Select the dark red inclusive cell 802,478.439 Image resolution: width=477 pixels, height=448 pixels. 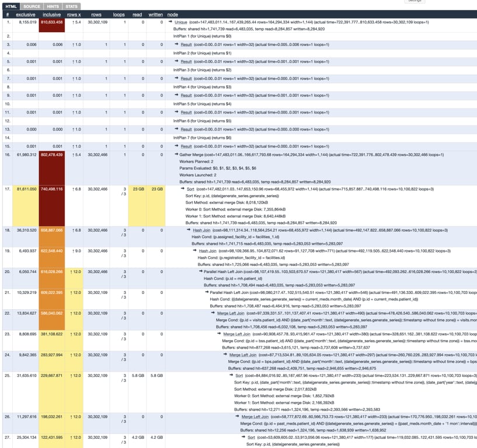tap(52, 168)
